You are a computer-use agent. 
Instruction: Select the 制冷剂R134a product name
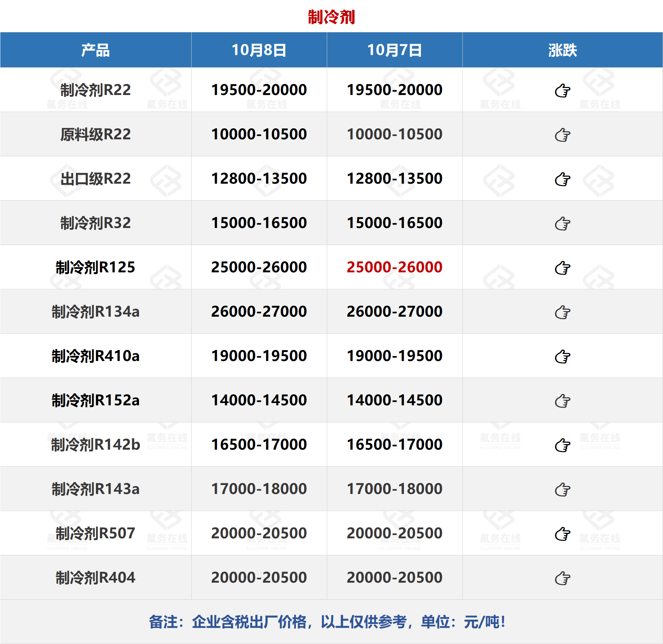[x=95, y=312]
